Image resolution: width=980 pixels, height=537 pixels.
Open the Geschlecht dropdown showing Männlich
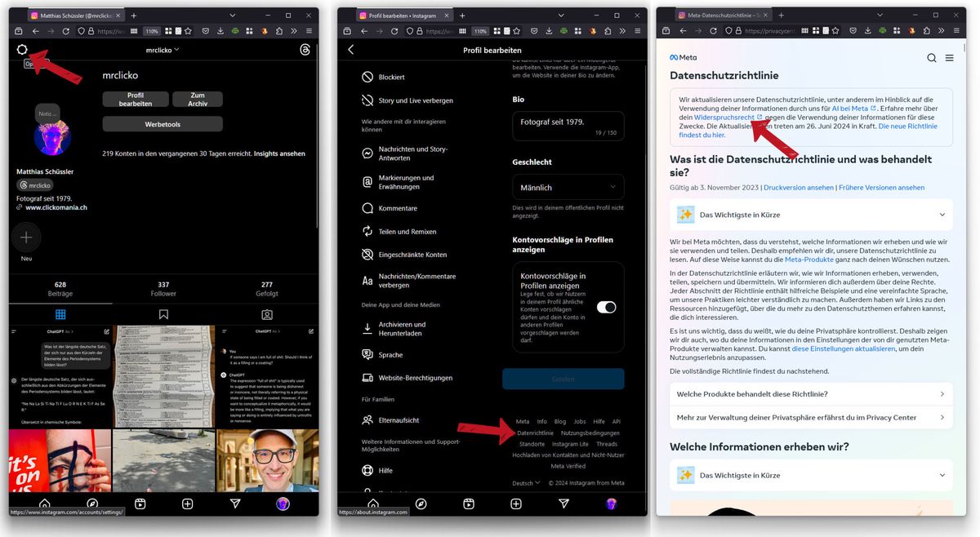coord(568,188)
